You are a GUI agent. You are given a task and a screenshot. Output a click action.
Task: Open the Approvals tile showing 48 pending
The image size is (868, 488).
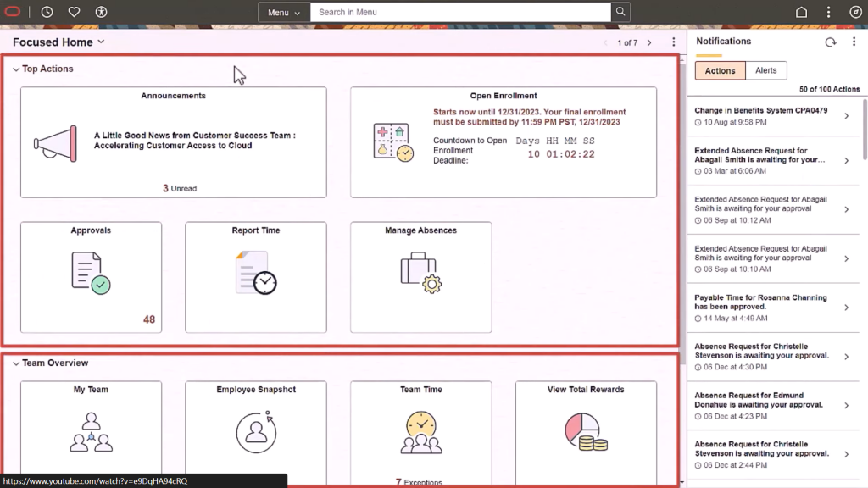(91, 275)
